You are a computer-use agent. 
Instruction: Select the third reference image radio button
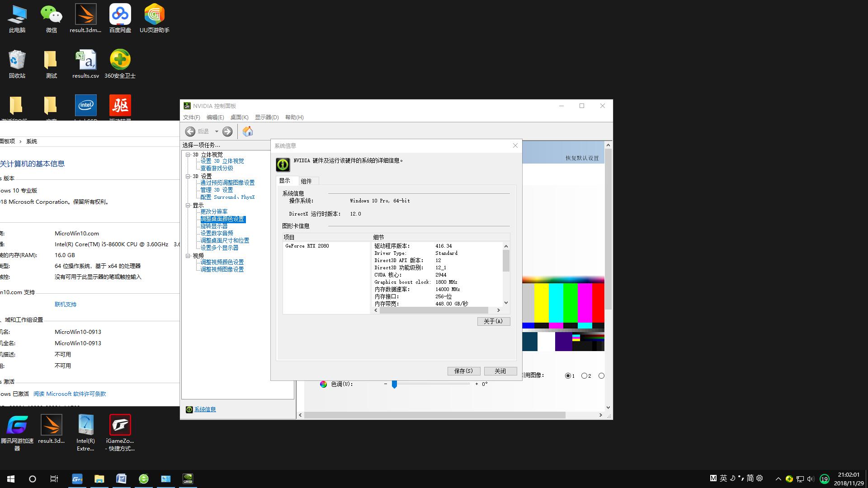pyautogui.click(x=601, y=376)
